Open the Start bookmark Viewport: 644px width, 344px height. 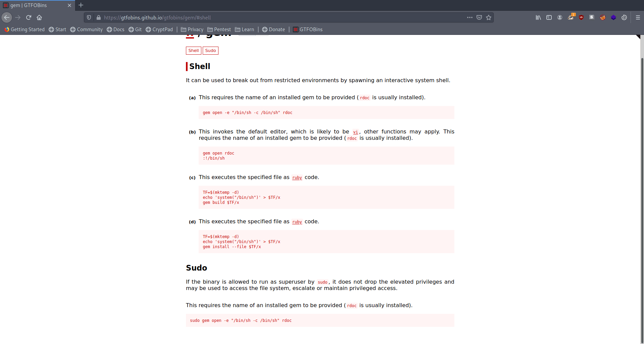point(57,30)
